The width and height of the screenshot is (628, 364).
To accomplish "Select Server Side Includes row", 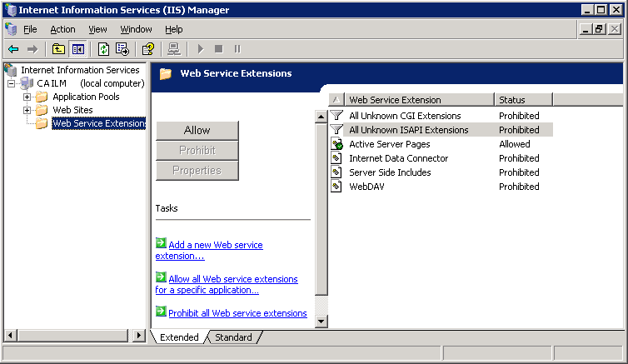I will click(x=441, y=172).
